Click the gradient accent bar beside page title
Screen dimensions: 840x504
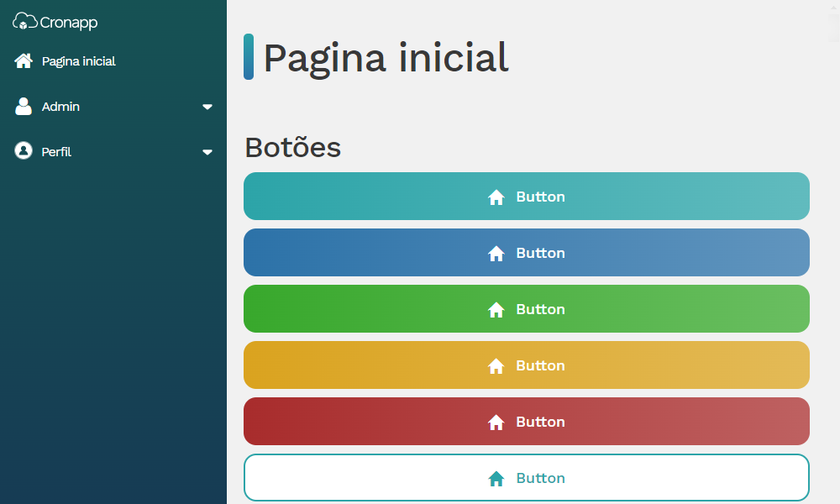coord(249,57)
